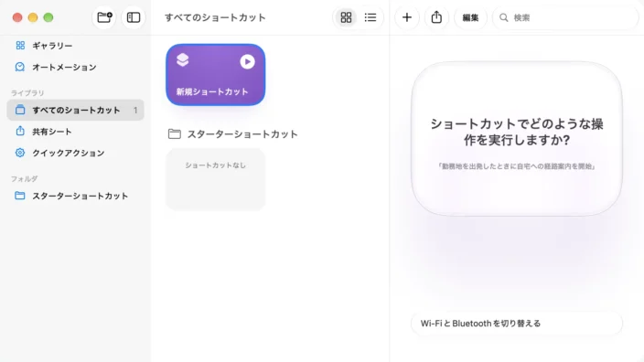
Task: Click the すべてのショートカット window title
Action: pyautogui.click(x=215, y=17)
